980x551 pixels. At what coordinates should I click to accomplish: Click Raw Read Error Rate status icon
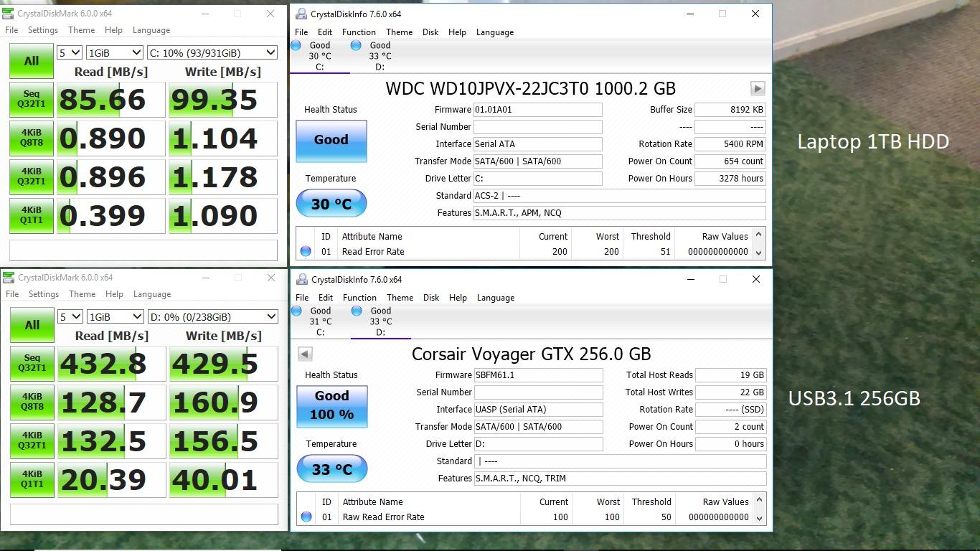click(306, 517)
